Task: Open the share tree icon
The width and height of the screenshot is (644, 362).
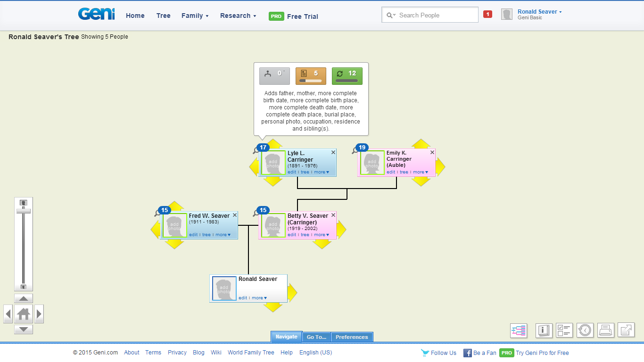Action: tap(626, 330)
